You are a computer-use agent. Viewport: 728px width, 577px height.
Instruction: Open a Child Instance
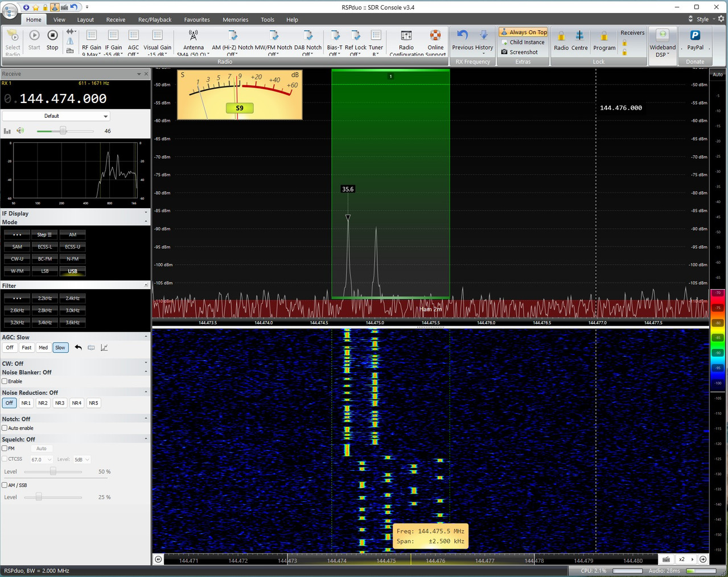tap(523, 42)
